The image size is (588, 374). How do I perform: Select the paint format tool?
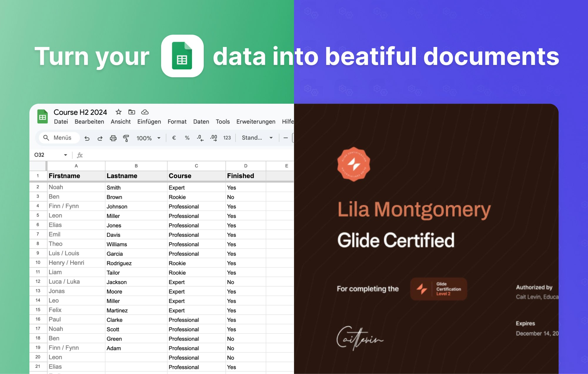(126, 138)
